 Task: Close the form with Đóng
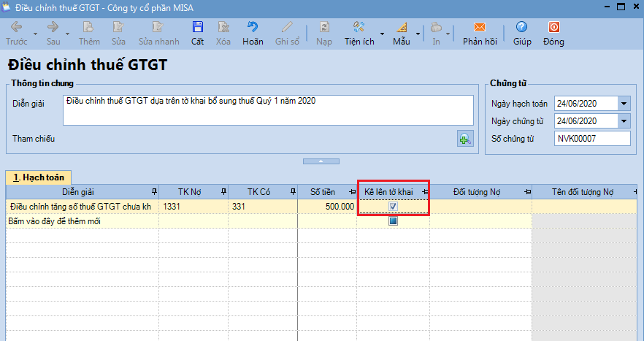[553, 34]
